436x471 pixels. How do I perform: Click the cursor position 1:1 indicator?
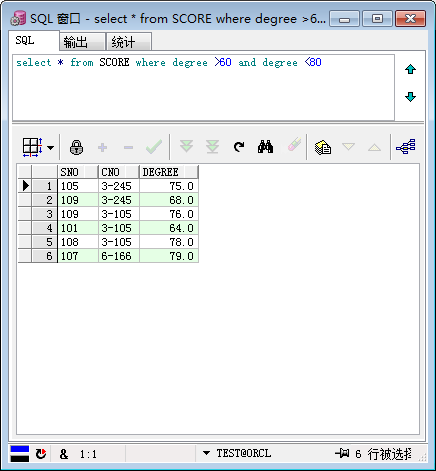click(88, 454)
